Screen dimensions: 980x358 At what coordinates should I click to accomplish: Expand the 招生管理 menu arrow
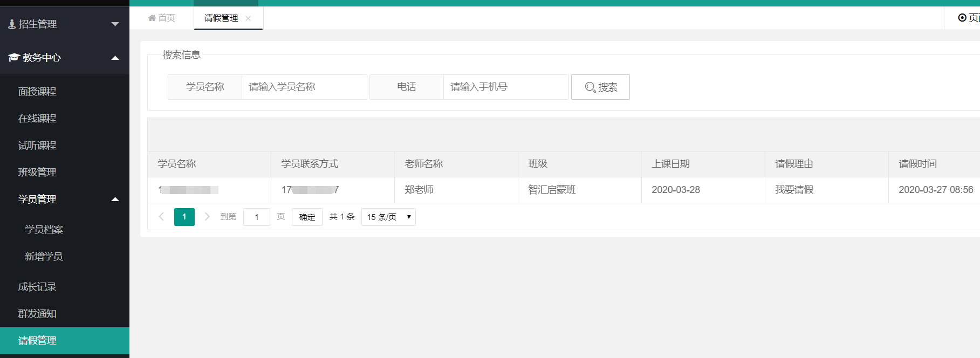click(115, 24)
